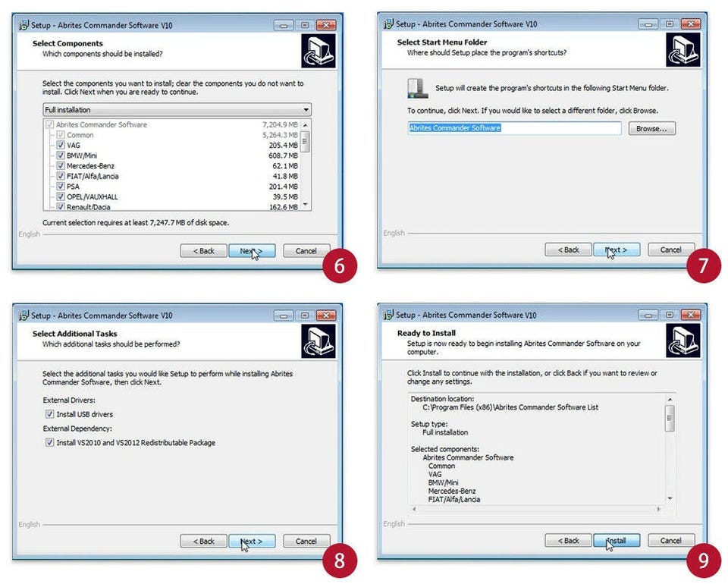This screenshot has width=728, height=584.
Task: Select the Mercedes-Benz component entry
Action: pos(90,166)
